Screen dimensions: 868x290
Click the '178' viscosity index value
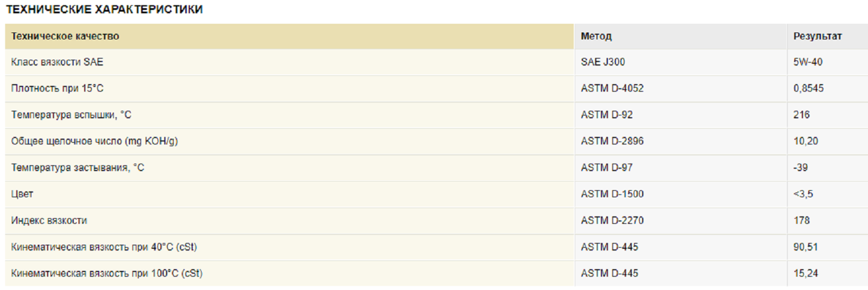[x=801, y=220]
